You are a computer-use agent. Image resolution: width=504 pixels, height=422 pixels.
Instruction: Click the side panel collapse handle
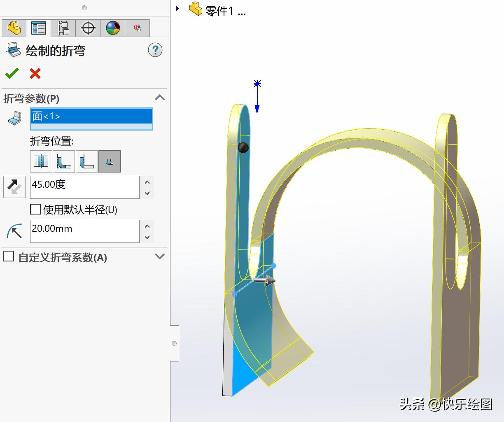(x=175, y=343)
